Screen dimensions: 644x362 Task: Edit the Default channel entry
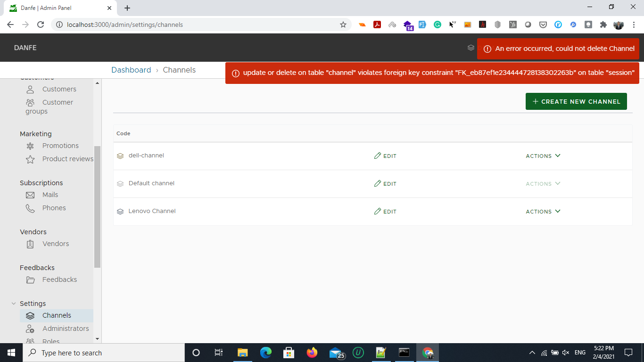point(385,183)
